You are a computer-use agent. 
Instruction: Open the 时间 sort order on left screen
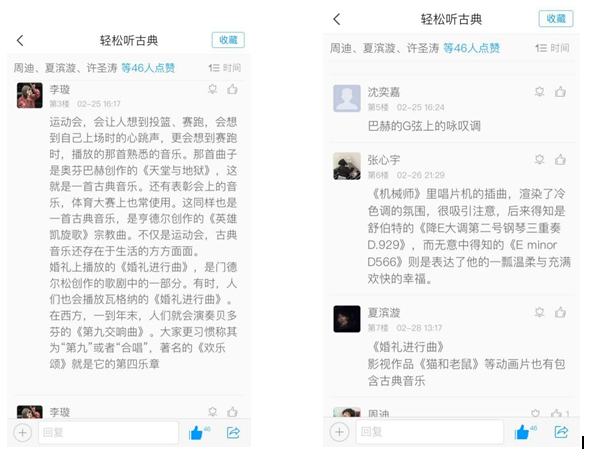(225, 68)
